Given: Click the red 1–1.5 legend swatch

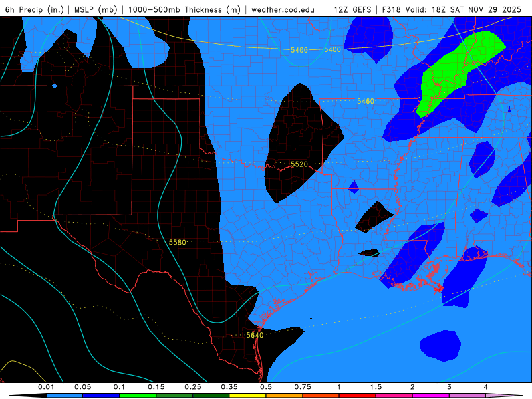Looking at the screenshot, I should pos(358,396).
